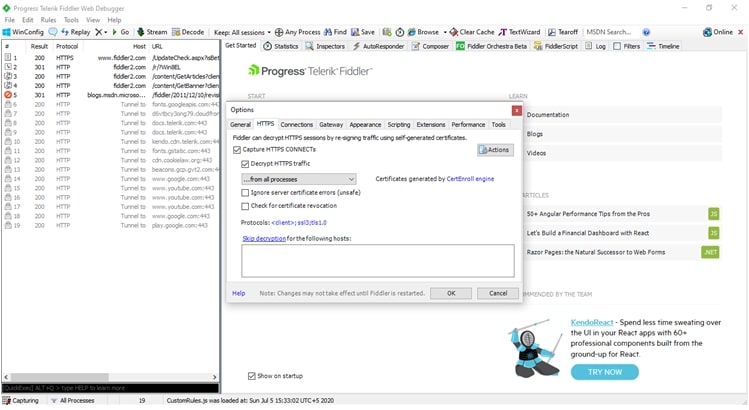Toggle Capturing in status bar
Image resolution: width=749 pixels, height=410 pixels.
[x=21, y=401]
